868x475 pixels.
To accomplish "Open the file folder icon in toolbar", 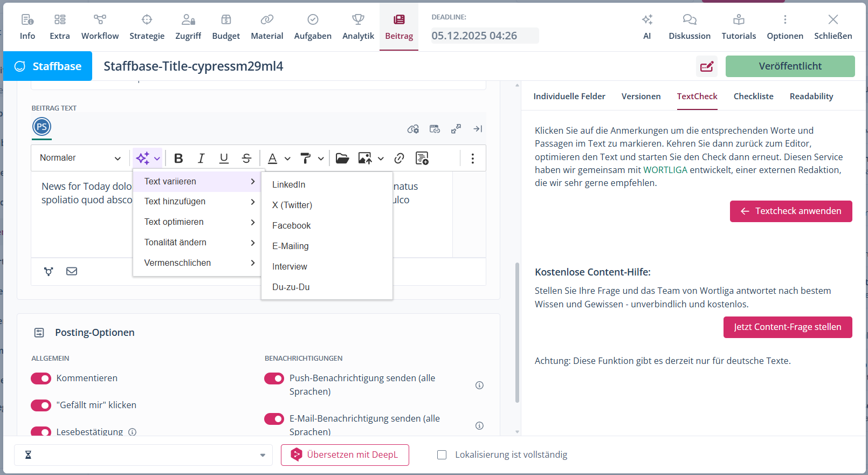I will 342,158.
